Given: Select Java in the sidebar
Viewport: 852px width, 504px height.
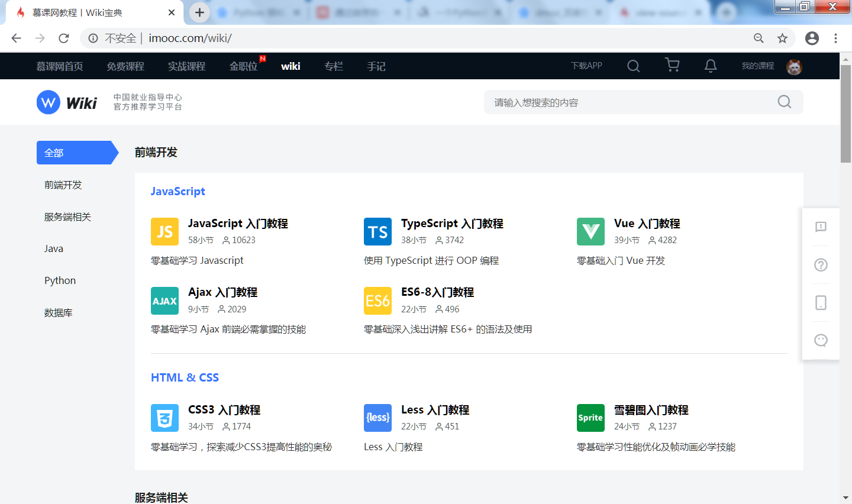Looking at the screenshot, I should click(x=54, y=248).
